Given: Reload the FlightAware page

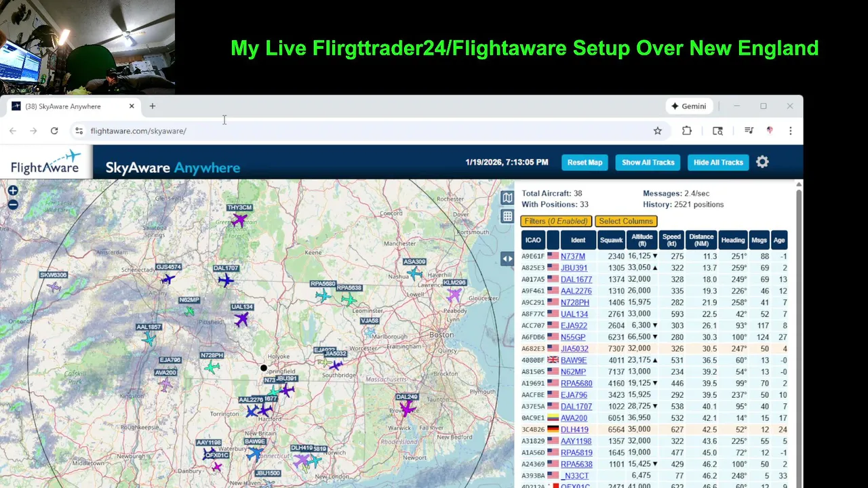Looking at the screenshot, I should coord(54,131).
